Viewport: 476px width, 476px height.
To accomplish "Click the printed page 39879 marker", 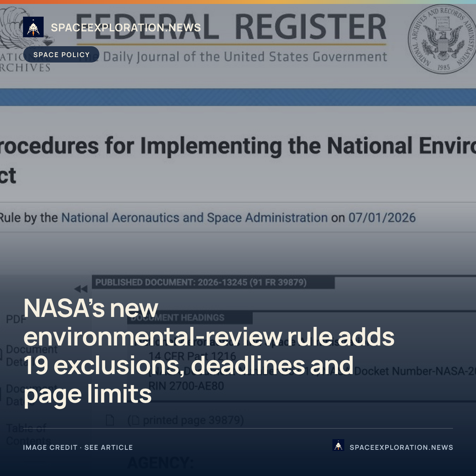I will [186, 420].
